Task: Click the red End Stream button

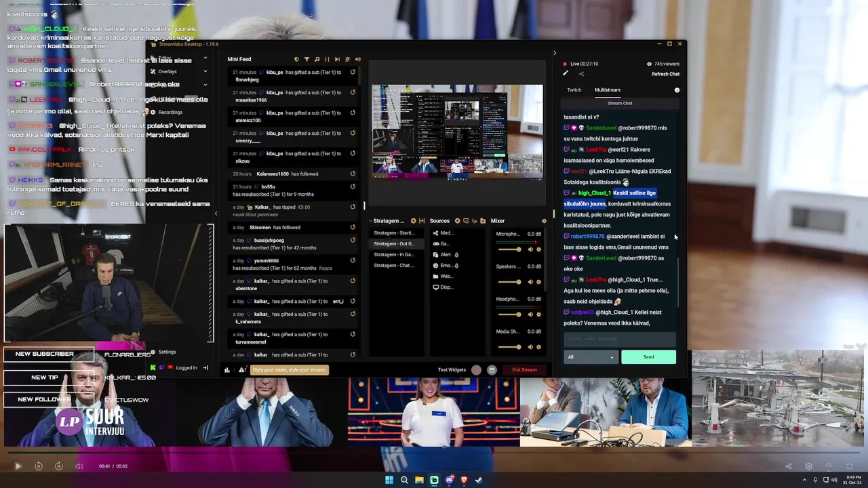Action: pyautogui.click(x=524, y=370)
